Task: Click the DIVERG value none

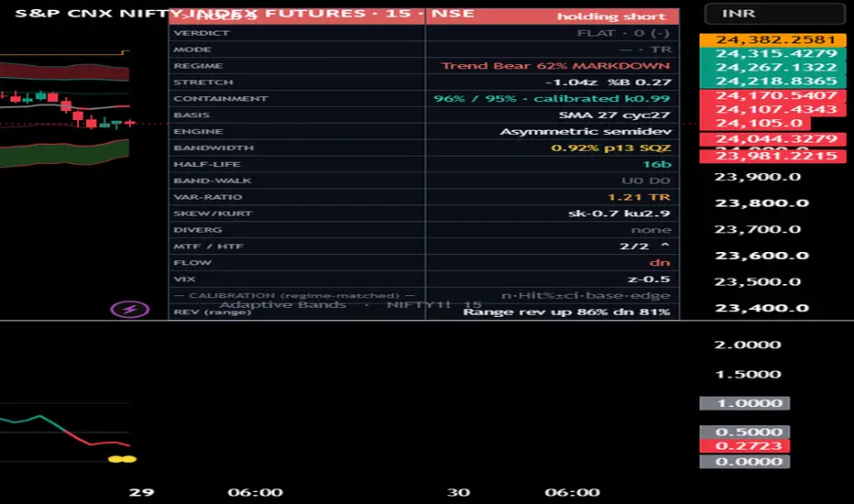Action: tap(651, 230)
